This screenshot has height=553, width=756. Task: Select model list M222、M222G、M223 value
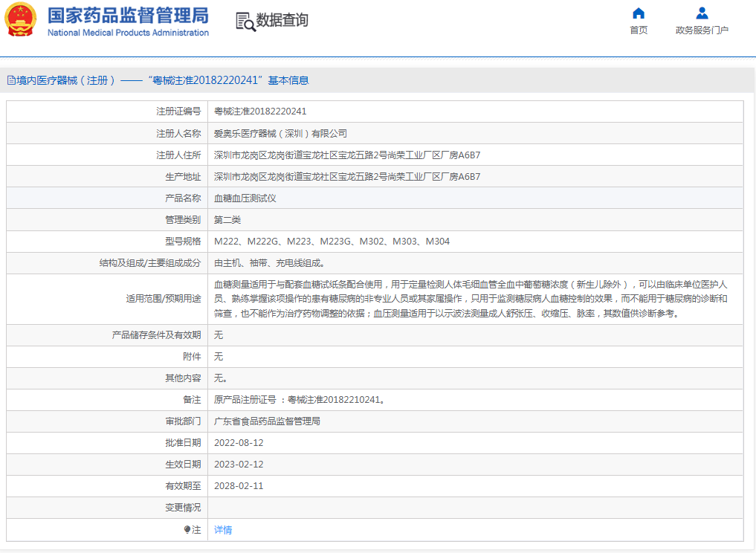pos(332,241)
